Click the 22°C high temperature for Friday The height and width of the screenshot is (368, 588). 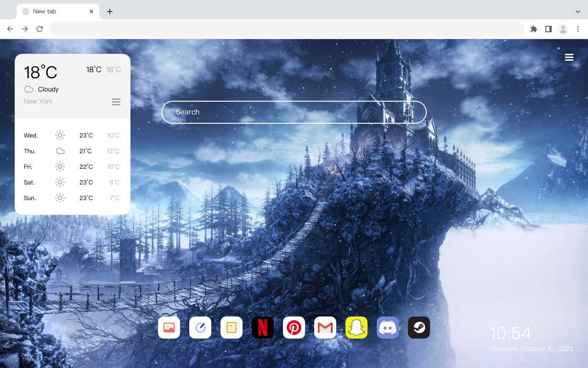[x=86, y=167]
